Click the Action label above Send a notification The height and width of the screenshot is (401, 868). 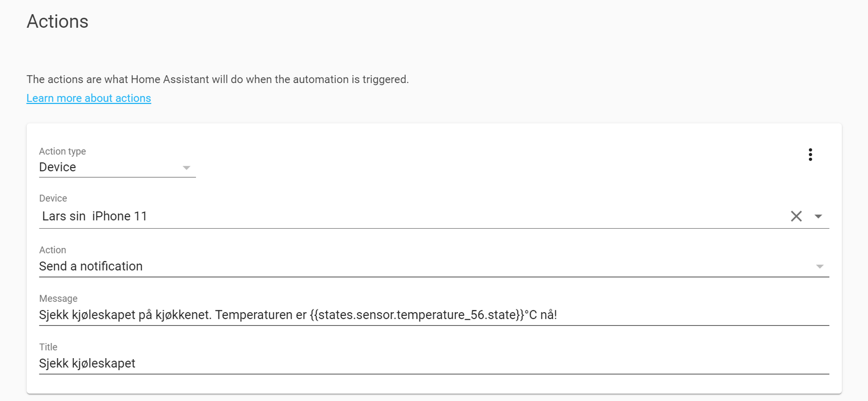coord(53,250)
